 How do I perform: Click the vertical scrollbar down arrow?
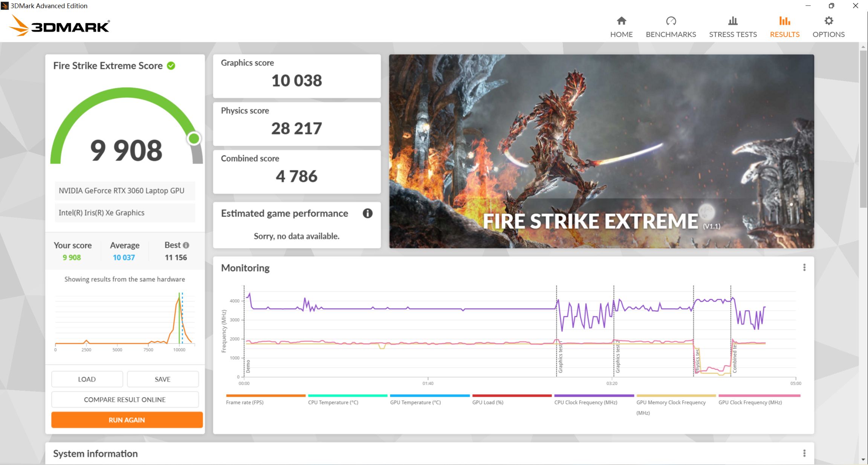coord(863,460)
